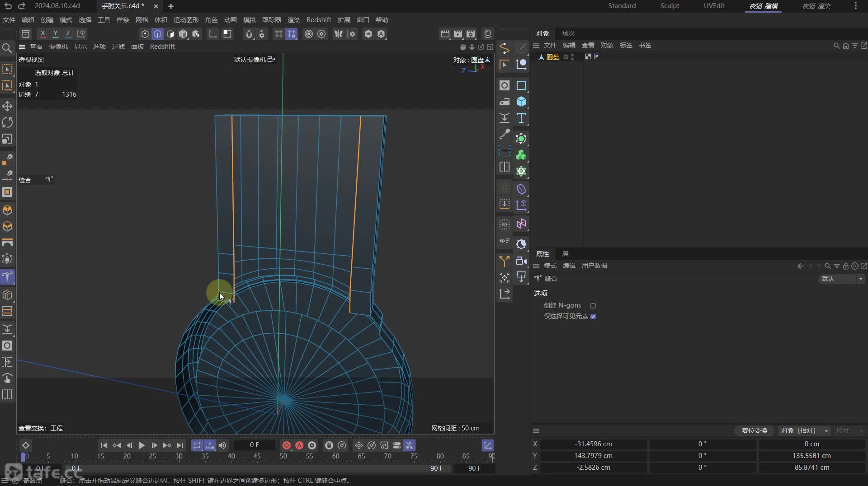Toggle the workplane grid snapping icon

[x=279, y=34]
